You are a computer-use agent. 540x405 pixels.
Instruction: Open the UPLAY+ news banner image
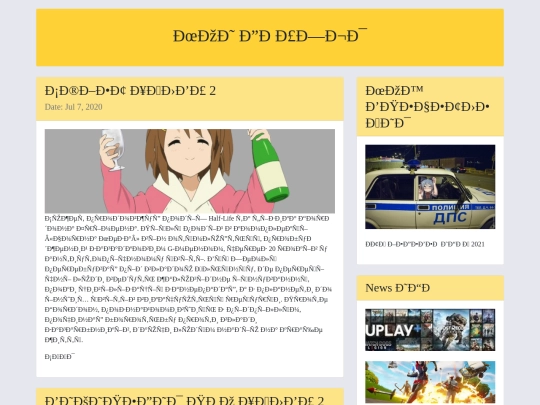[430, 330]
